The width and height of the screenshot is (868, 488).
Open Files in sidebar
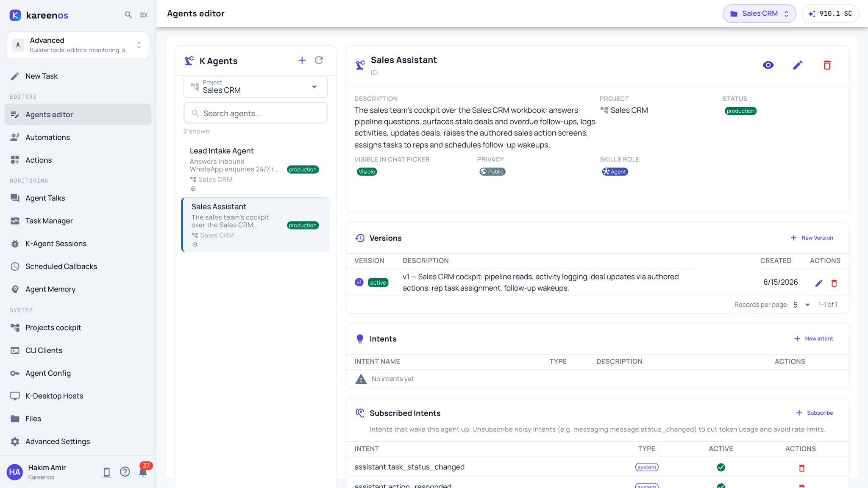coord(78,419)
